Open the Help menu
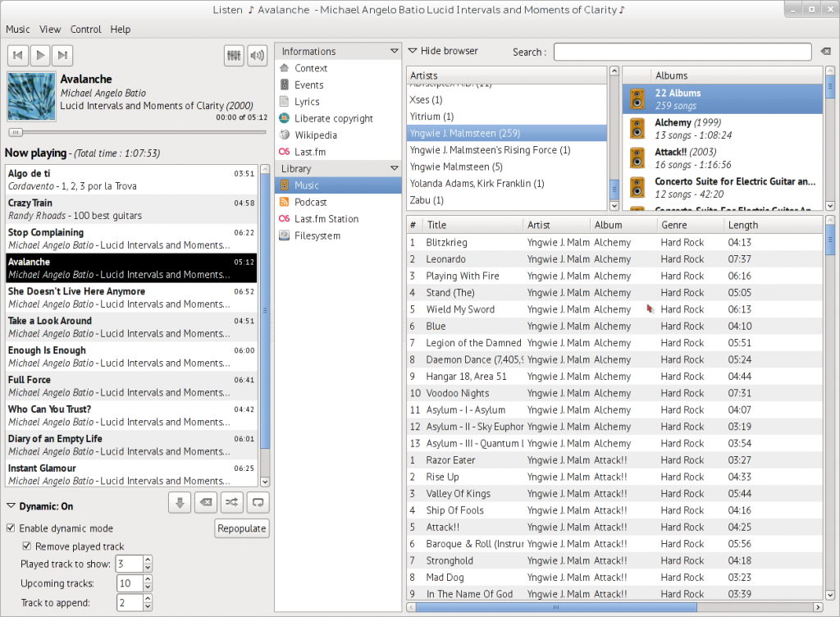The height and width of the screenshot is (617, 840). pos(121,30)
